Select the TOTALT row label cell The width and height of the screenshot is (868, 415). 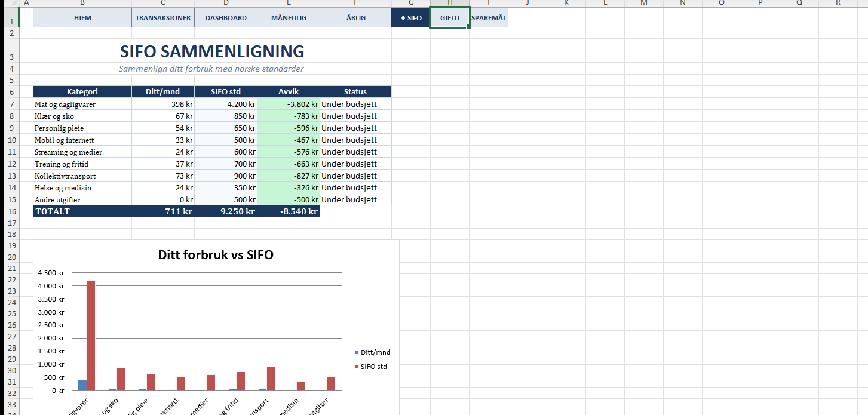(82, 211)
